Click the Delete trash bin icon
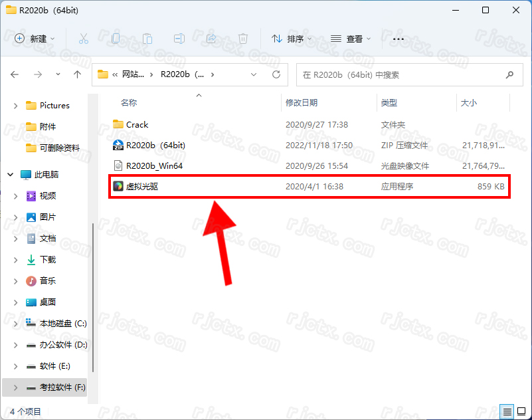 click(x=243, y=39)
